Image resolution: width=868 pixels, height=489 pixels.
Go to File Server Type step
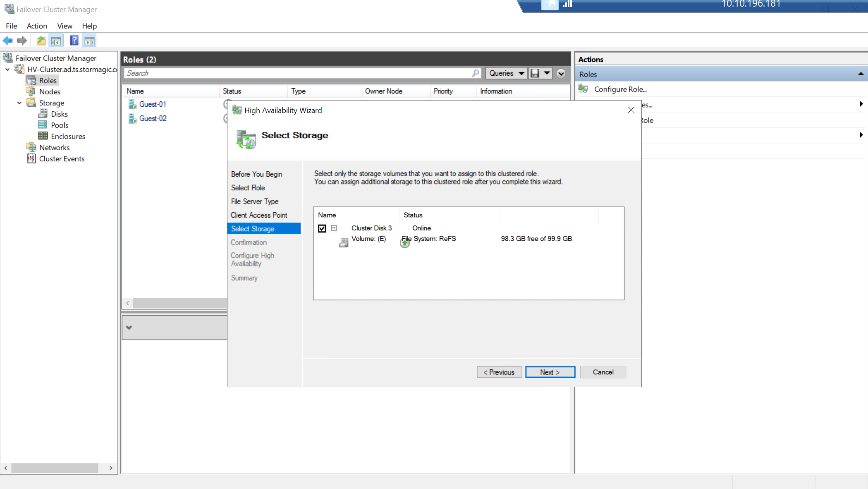[255, 201]
